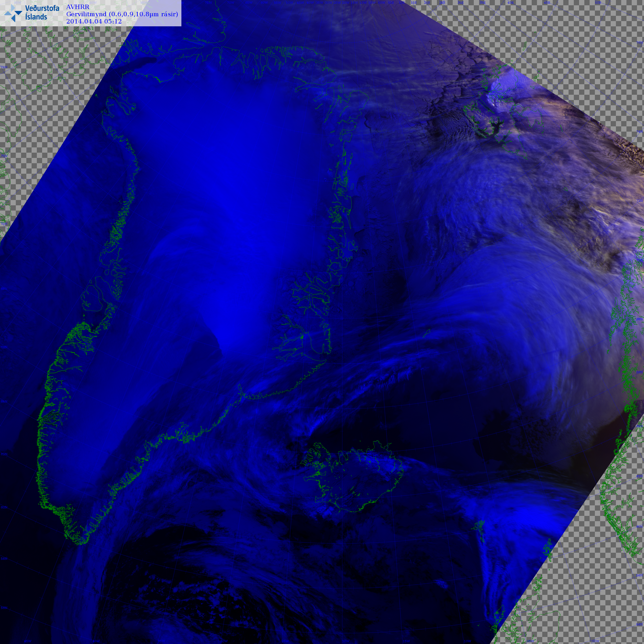This screenshot has width=644, height=644.
Task: Click the Veðurstofa Íslands logo icon
Action: [13, 13]
